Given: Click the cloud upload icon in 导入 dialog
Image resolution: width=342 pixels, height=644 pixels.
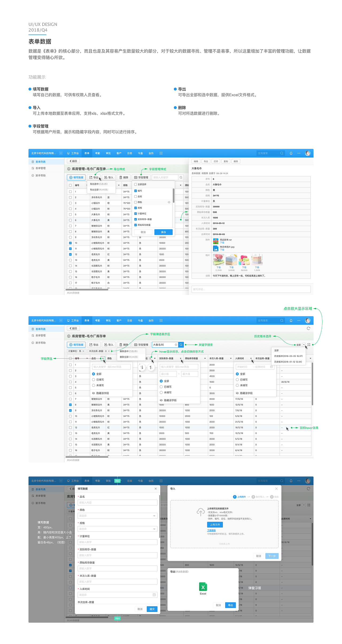Looking at the screenshot, I should pyautogui.click(x=201, y=512).
